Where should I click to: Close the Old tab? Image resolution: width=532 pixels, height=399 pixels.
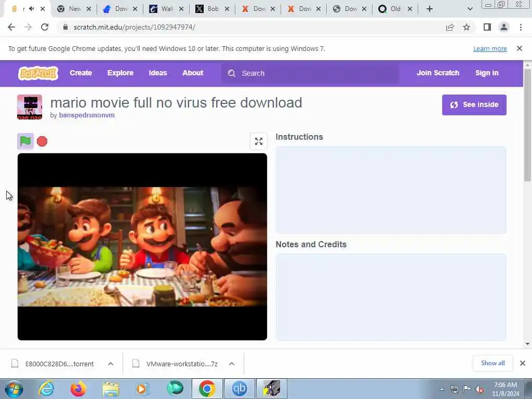[410, 9]
